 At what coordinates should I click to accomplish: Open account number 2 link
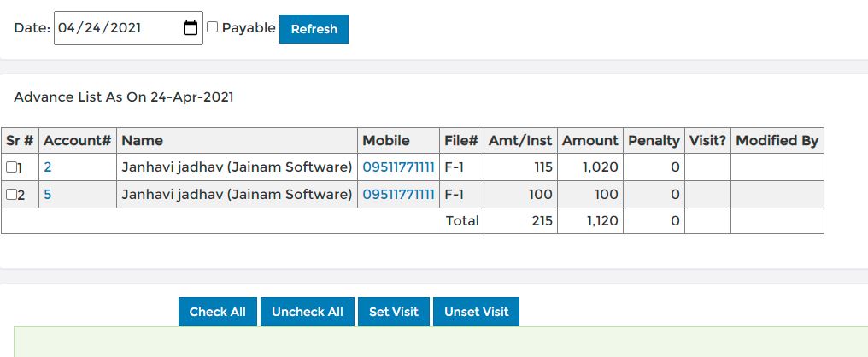pos(48,167)
